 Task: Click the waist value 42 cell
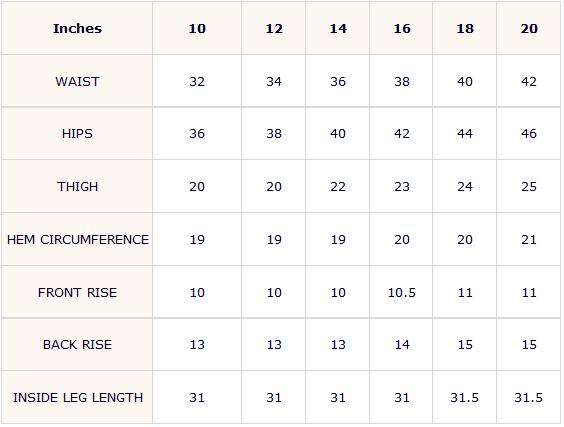point(529,81)
